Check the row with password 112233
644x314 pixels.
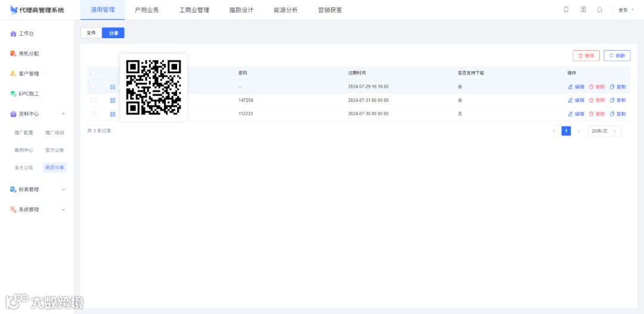(x=94, y=114)
